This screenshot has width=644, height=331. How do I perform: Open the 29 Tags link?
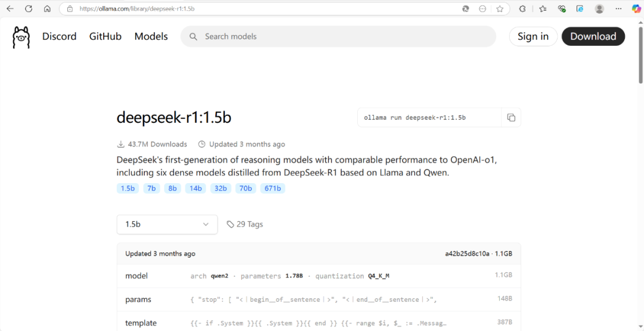coord(245,224)
